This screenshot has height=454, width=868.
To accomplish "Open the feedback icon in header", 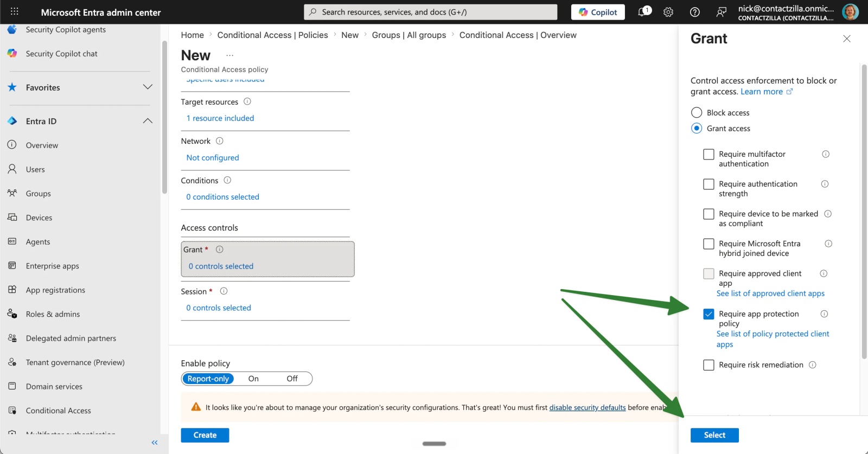I will pos(722,12).
